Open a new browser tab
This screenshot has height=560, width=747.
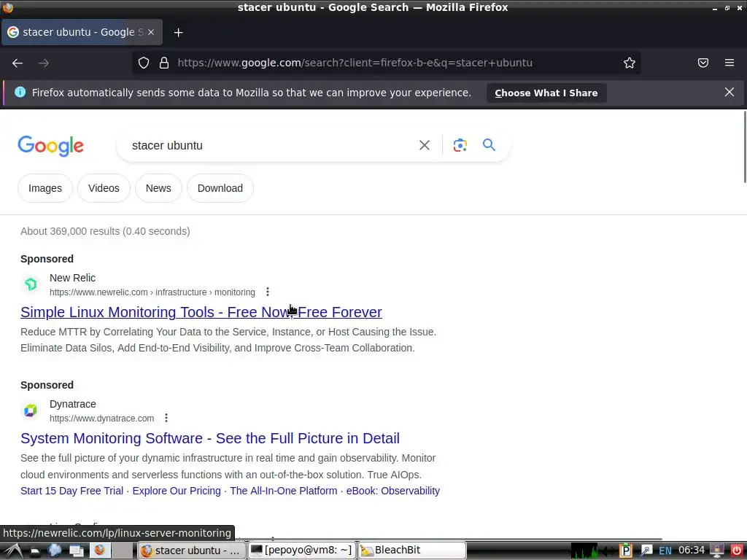pyautogui.click(x=178, y=32)
